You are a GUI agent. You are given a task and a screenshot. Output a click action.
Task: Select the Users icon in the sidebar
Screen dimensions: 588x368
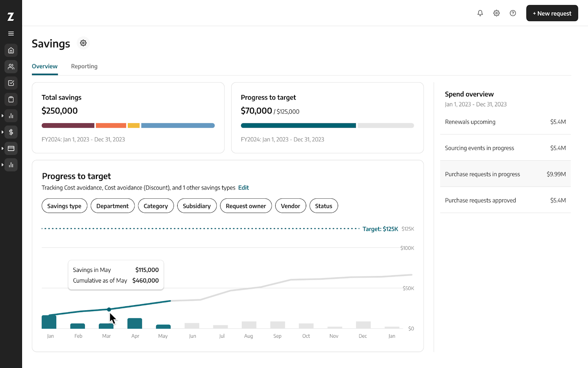coord(11,67)
